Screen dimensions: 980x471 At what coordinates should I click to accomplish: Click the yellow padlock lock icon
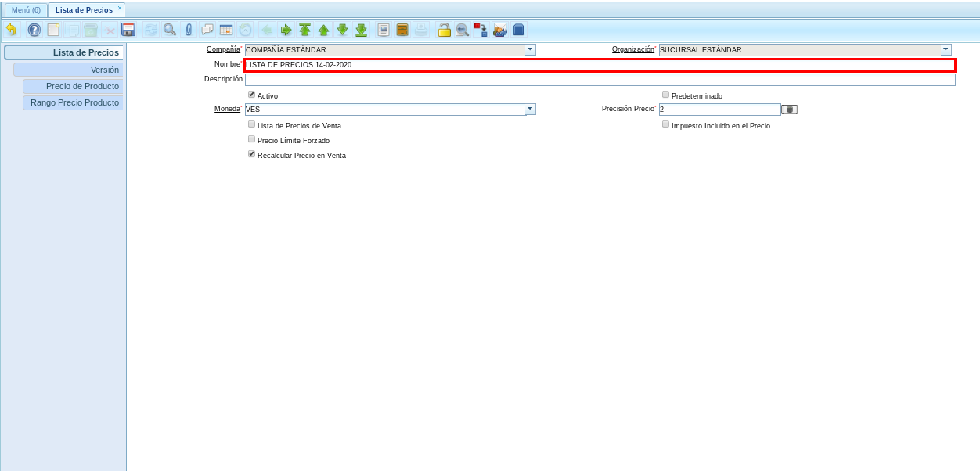[444, 30]
